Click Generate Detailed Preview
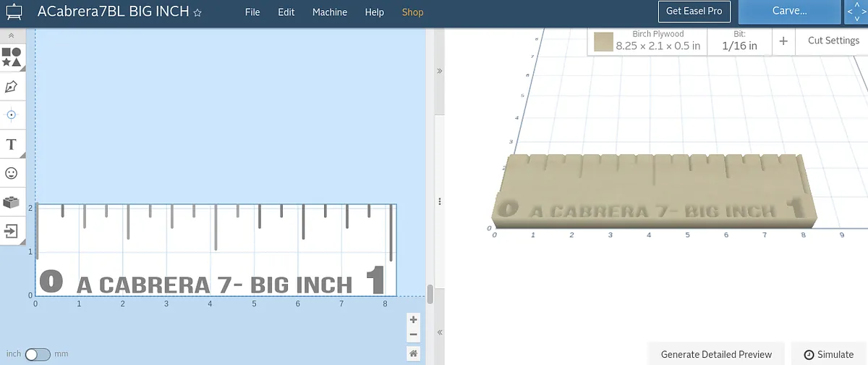The height and width of the screenshot is (365, 868). (x=716, y=354)
